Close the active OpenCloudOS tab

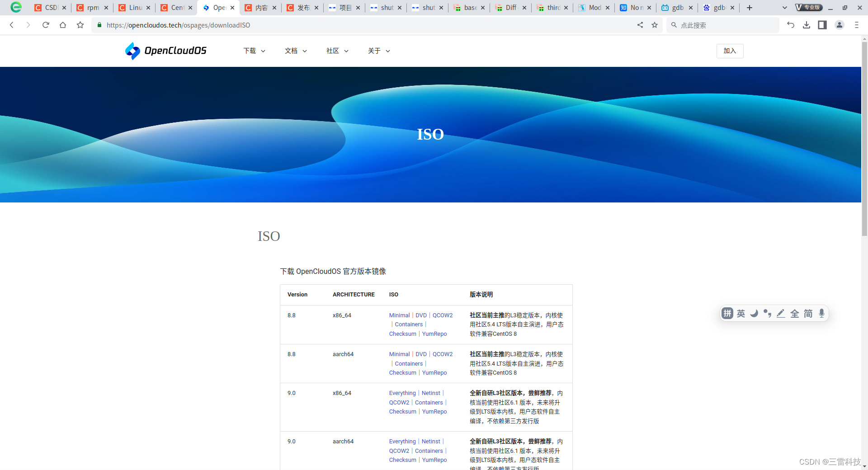coord(232,8)
